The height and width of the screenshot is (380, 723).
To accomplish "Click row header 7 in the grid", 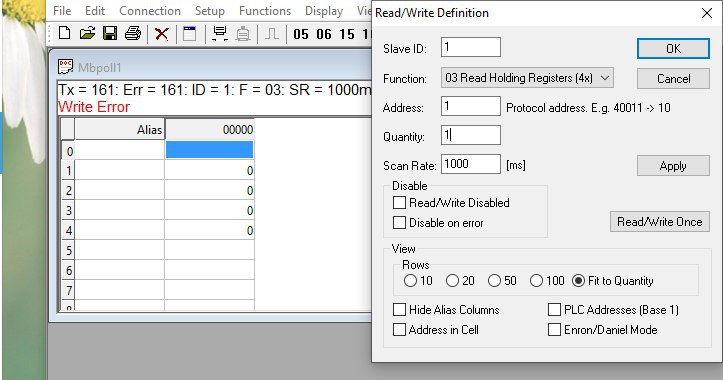I will pyautogui.click(x=68, y=290).
